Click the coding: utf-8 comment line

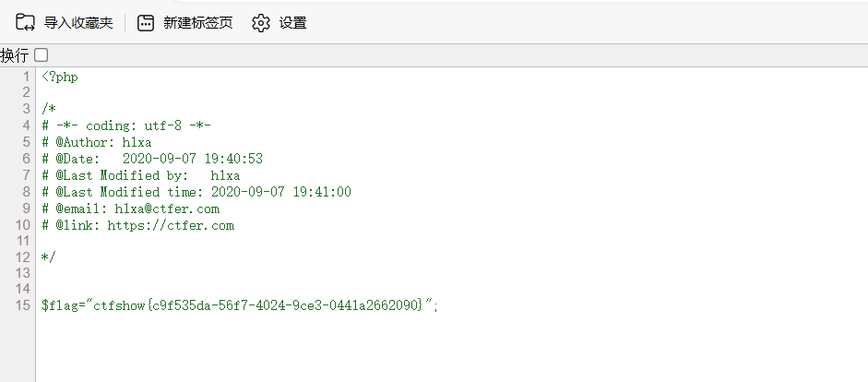tap(126, 125)
